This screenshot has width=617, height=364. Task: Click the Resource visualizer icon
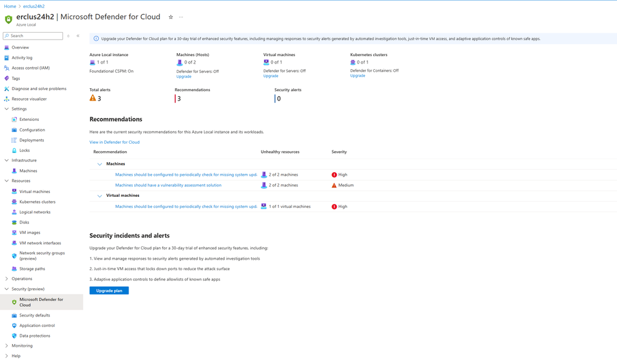[x=7, y=99]
